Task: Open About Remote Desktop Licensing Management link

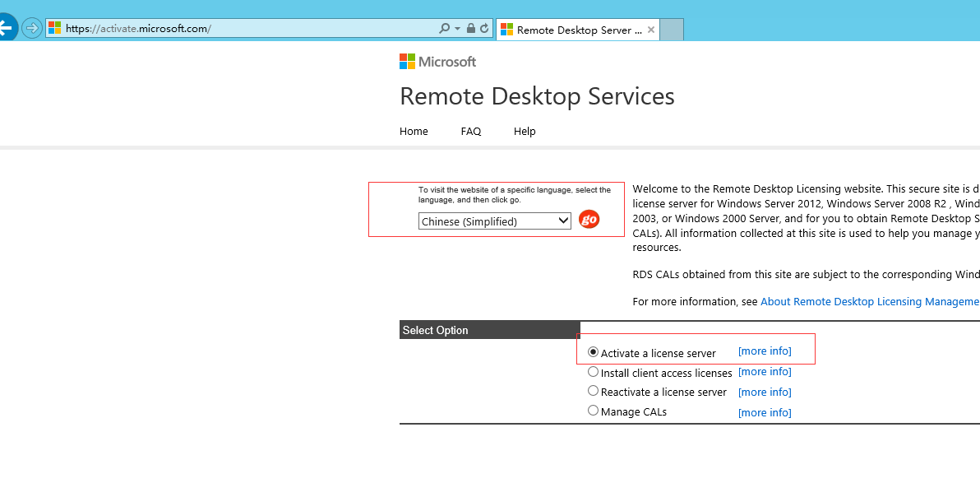Action: click(x=869, y=302)
